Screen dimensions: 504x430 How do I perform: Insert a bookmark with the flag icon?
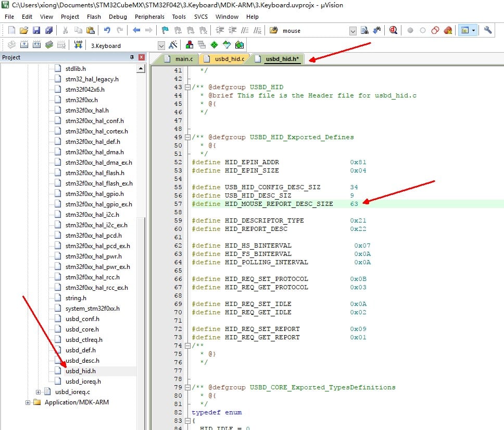(165, 31)
